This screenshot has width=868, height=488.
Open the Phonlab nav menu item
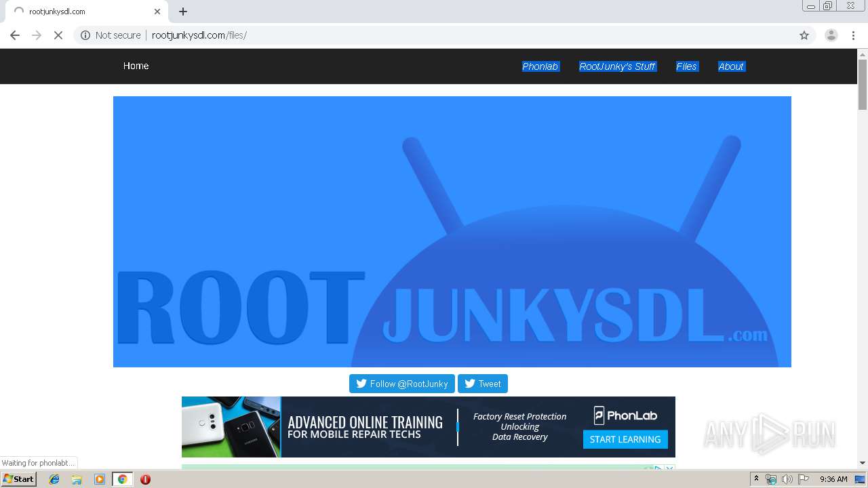pyautogui.click(x=540, y=66)
